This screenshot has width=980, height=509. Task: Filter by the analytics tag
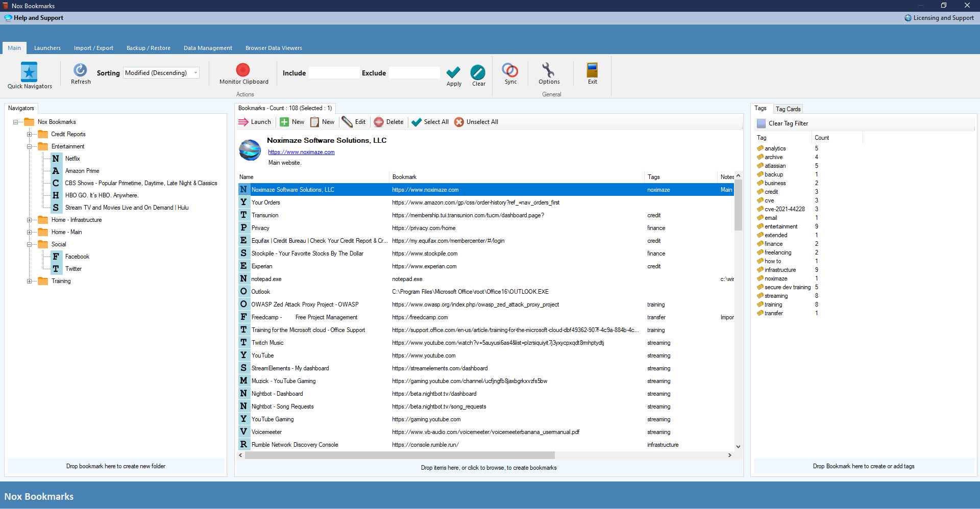pyautogui.click(x=775, y=148)
